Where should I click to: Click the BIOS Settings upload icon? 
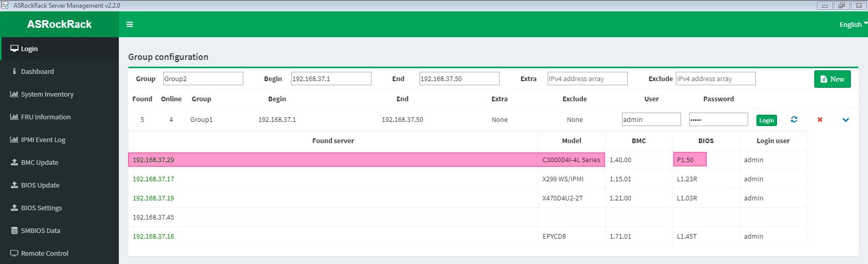pos(14,208)
